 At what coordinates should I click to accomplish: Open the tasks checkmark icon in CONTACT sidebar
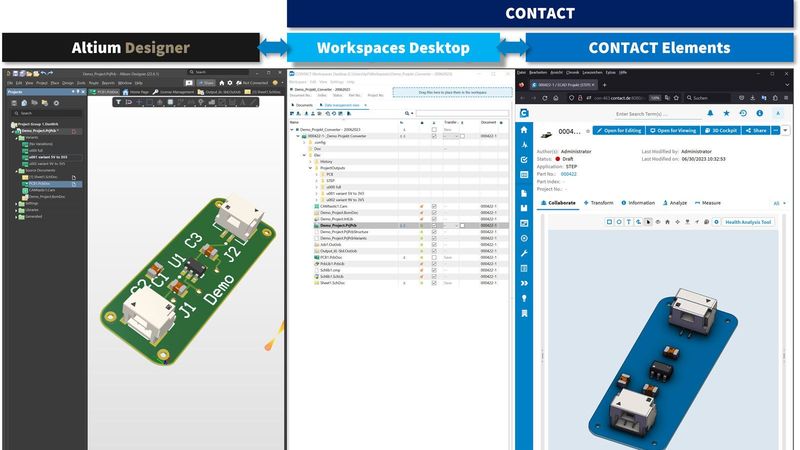(524, 160)
